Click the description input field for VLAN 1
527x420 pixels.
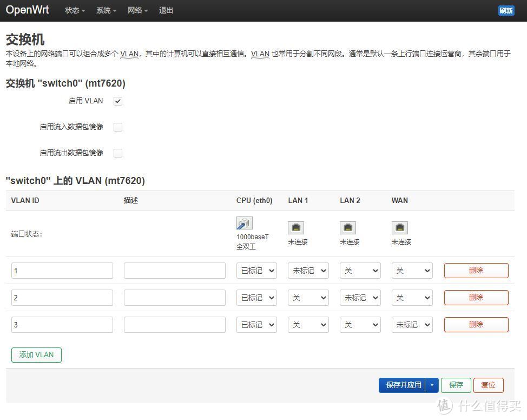point(174,271)
